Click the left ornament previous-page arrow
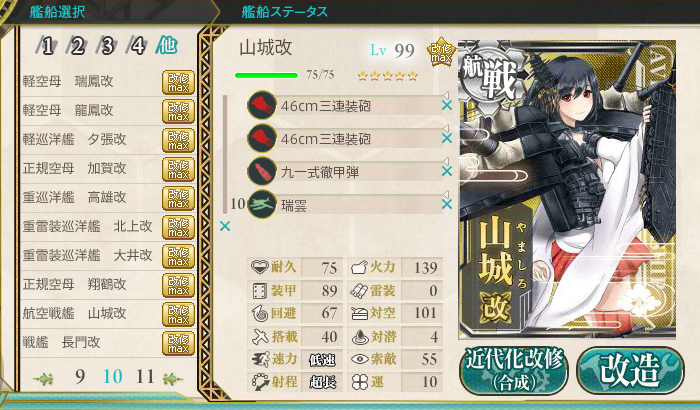700x410 pixels. 44,380
